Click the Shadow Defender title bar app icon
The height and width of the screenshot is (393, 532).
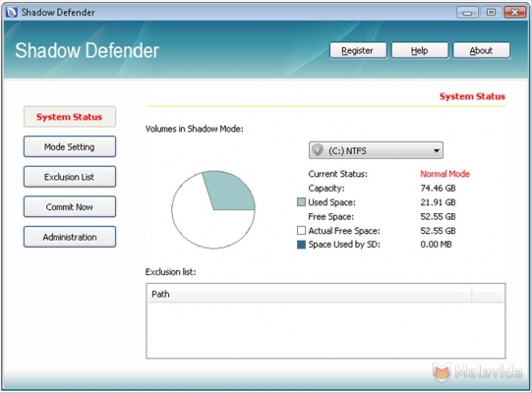[11, 12]
